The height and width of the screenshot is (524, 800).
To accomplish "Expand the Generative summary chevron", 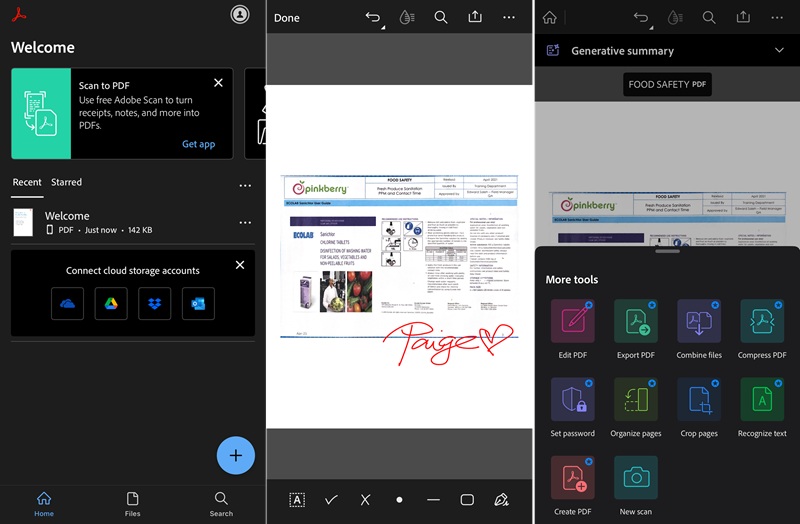I will (779, 50).
